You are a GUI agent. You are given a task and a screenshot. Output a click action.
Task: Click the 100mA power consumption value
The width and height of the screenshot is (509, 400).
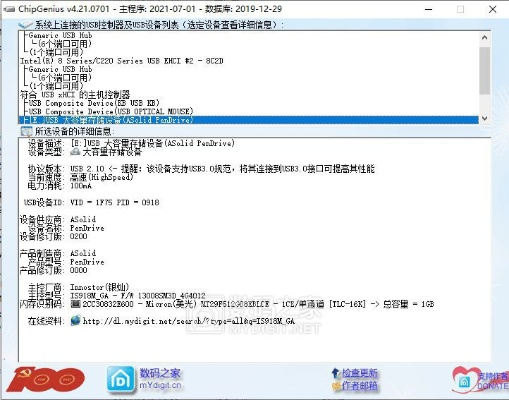pyautogui.click(x=81, y=186)
